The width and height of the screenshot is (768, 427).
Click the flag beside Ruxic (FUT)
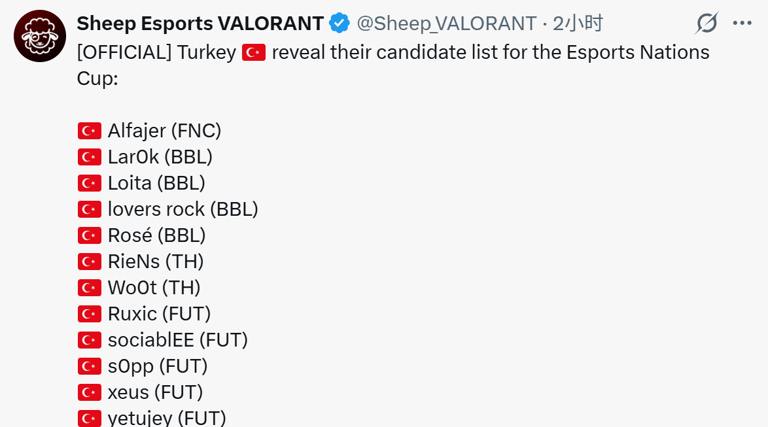pyautogui.click(x=90, y=314)
